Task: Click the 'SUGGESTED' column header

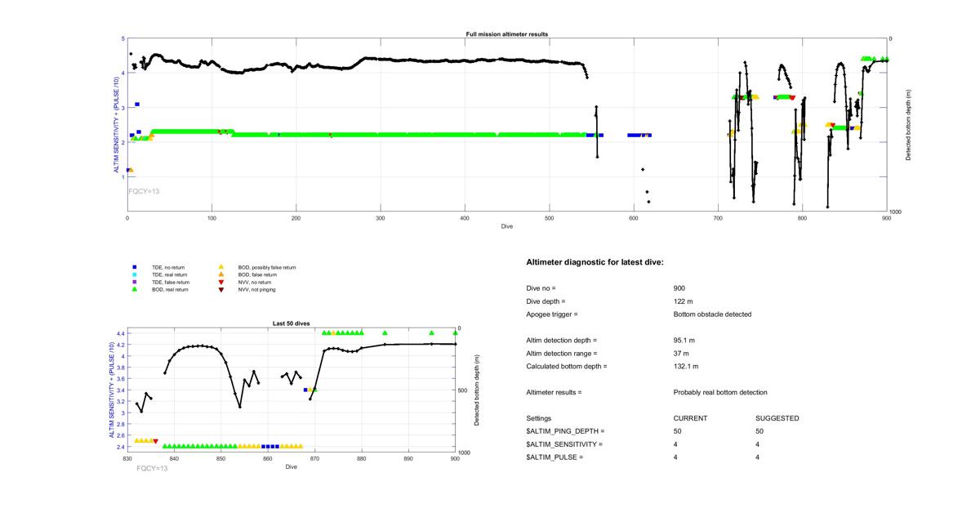Action: [x=777, y=419]
